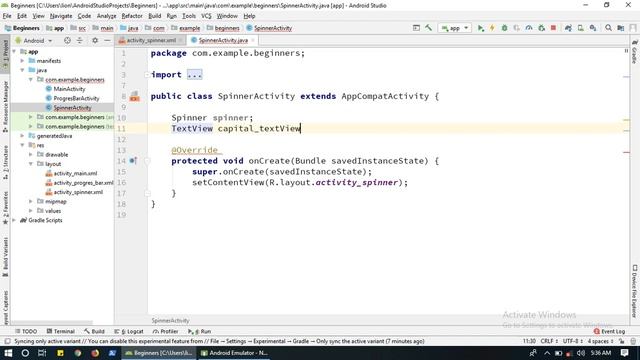
Task: Open Resource Manager side tab
Action: pos(5,106)
